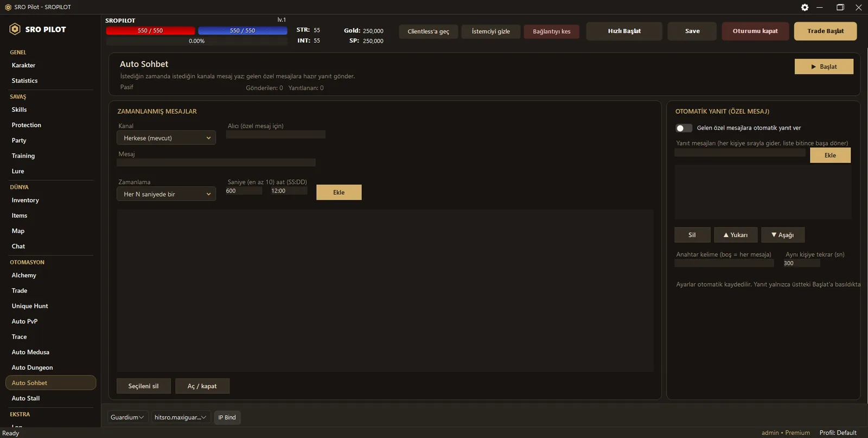
Task: Click the blue MP bar 550 / 550
Action: pyautogui.click(x=242, y=30)
